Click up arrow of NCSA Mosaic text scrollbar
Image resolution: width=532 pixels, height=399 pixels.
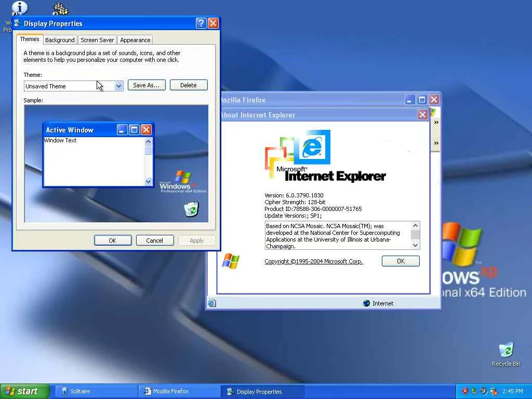tap(415, 225)
